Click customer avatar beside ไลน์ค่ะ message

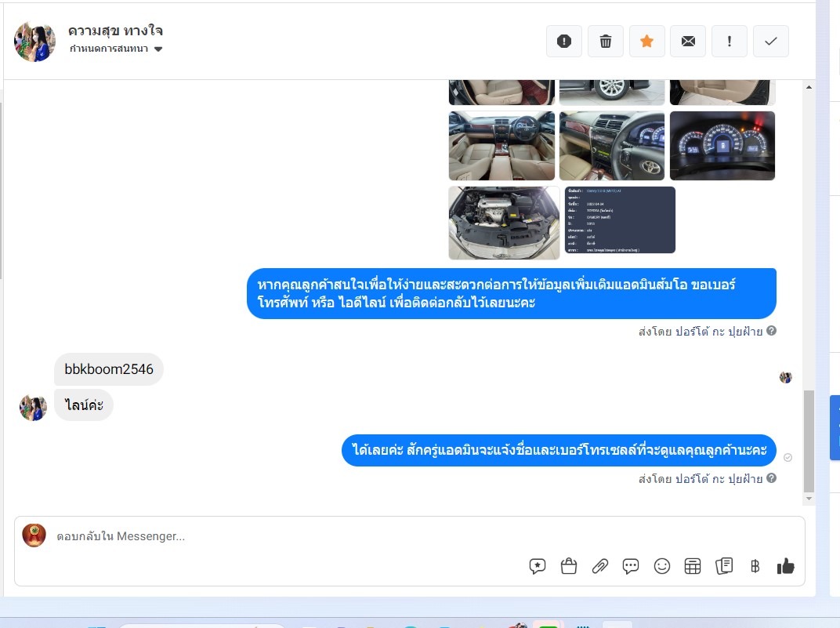point(33,408)
